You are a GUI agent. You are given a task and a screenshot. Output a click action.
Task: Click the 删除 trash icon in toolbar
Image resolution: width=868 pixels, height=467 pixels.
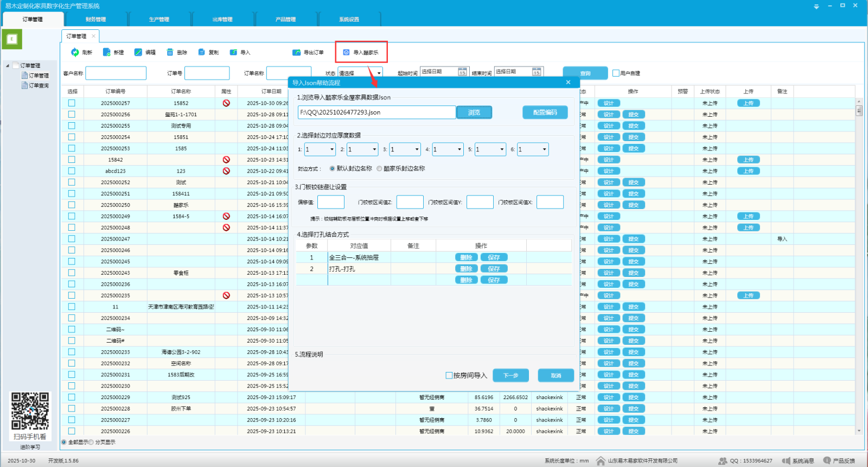coord(170,52)
